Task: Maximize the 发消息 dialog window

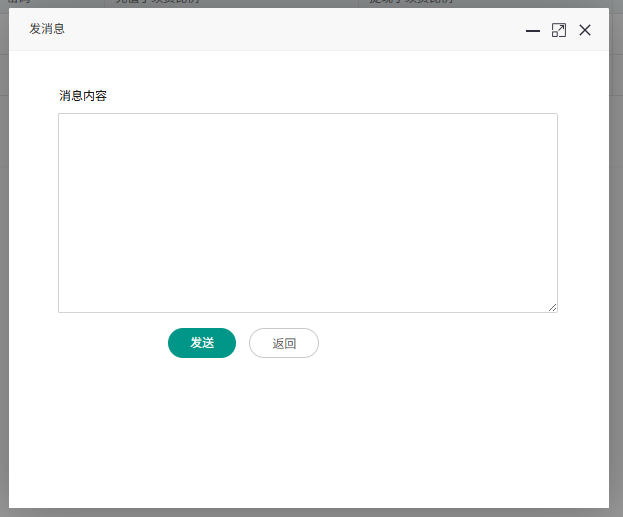Action: coord(559,30)
